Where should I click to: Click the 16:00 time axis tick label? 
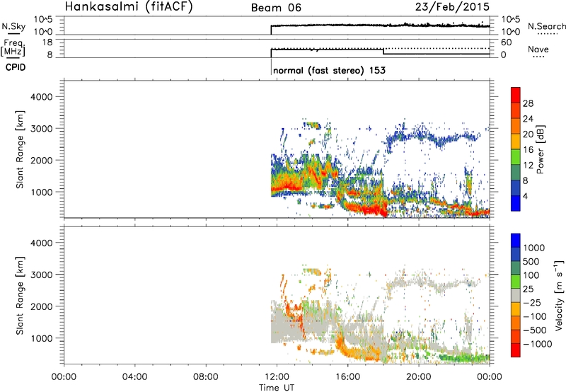(347, 377)
